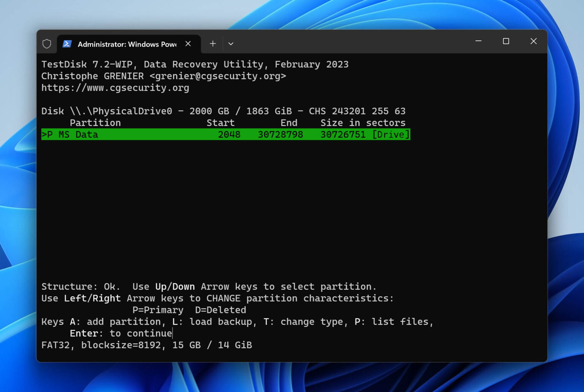Click the FAT32 blocksize status line
Viewport: 584px width, 392px height.
tap(147, 345)
